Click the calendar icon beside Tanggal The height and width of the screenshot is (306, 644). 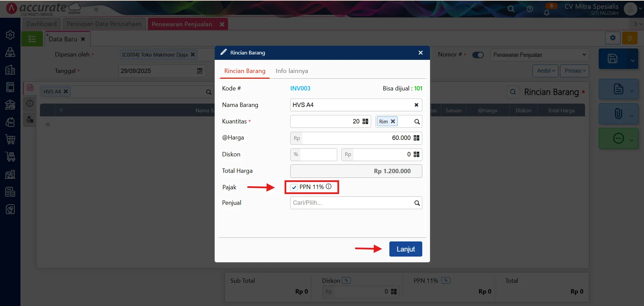(x=200, y=71)
